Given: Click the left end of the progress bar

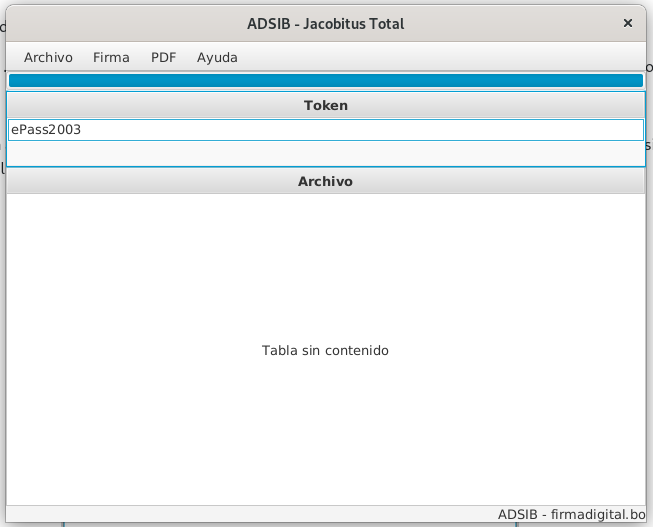Looking at the screenshot, I should tap(20, 81).
